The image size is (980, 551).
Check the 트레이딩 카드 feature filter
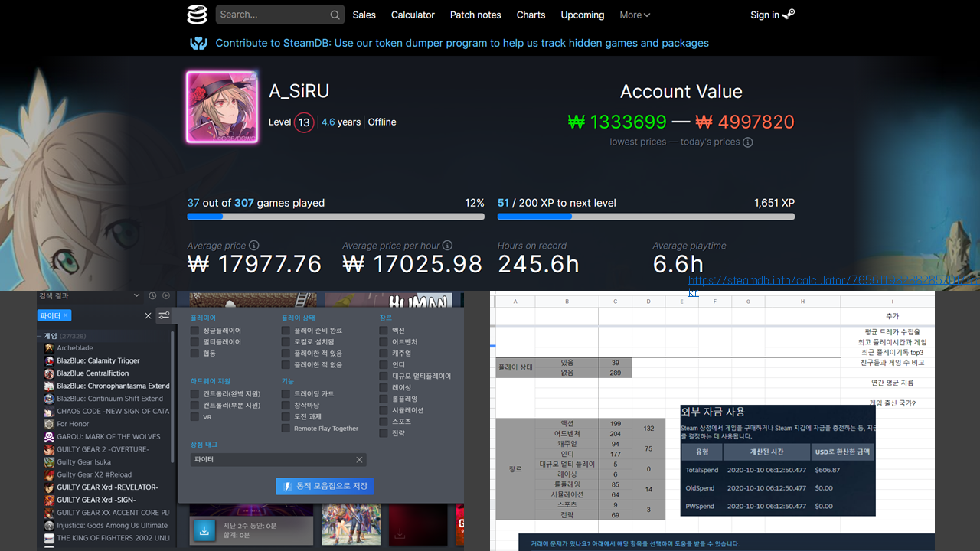[286, 393]
